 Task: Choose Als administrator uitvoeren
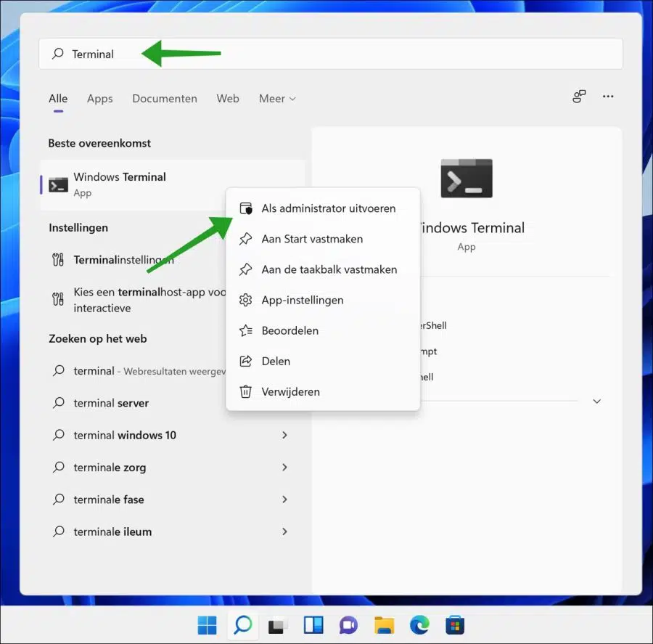(x=323, y=208)
